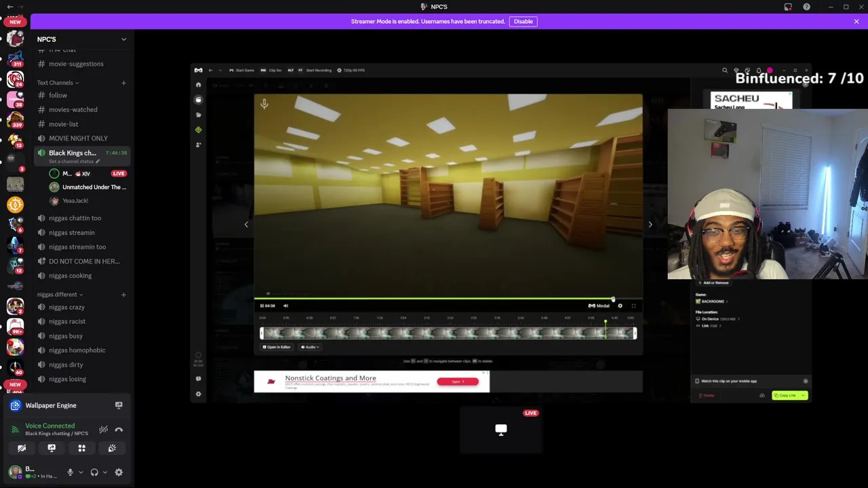
Task: Click the right trim handle of timeline
Action: click(635, 333)
